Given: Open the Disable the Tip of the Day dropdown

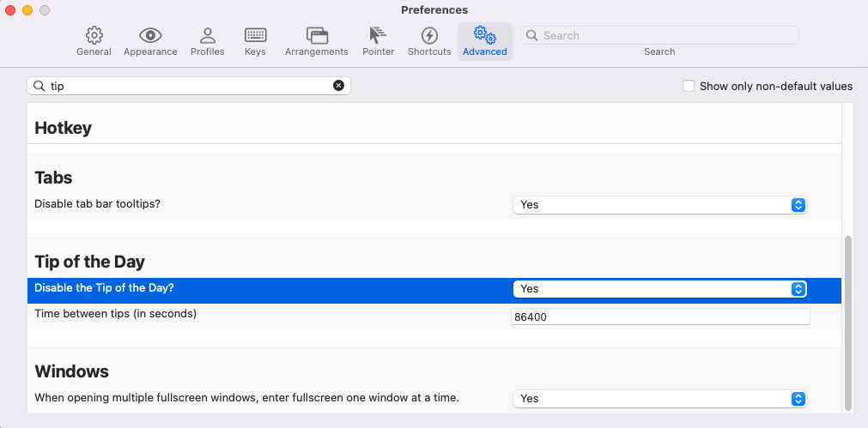Looking at the screenshot, I should [660, 289].
